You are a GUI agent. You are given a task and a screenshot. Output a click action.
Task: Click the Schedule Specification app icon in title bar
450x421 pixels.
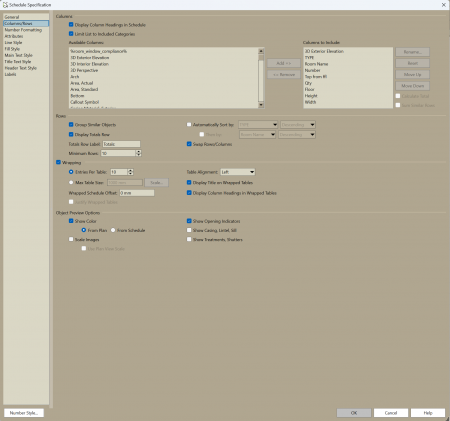point(5,5)
